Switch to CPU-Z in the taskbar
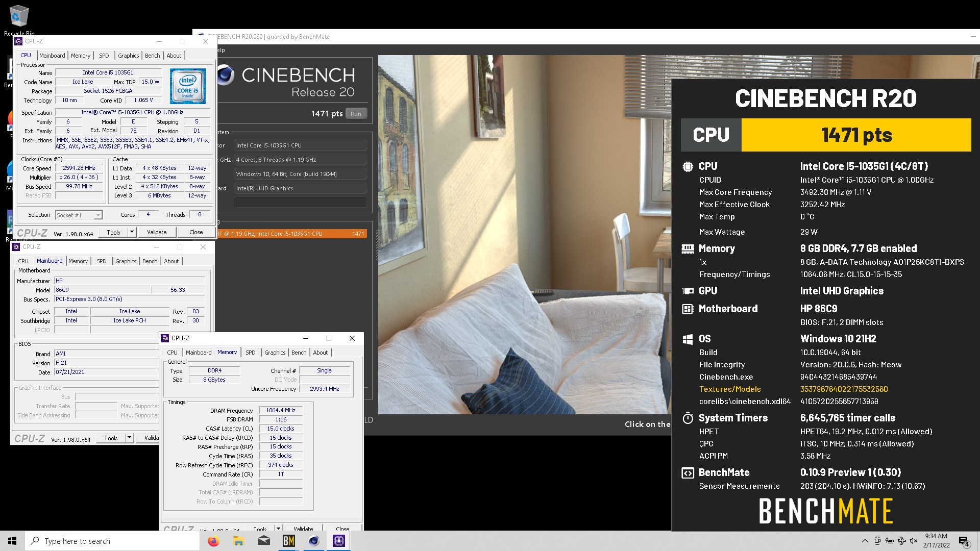The width and height of the screenshot is (980, 551). click(x=339, y=541)
